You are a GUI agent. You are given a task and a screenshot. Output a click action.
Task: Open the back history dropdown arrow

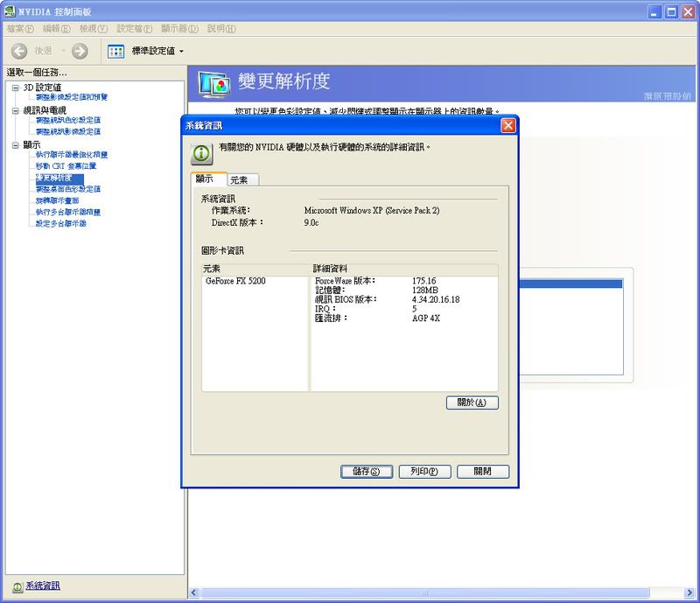click(63, 51)
